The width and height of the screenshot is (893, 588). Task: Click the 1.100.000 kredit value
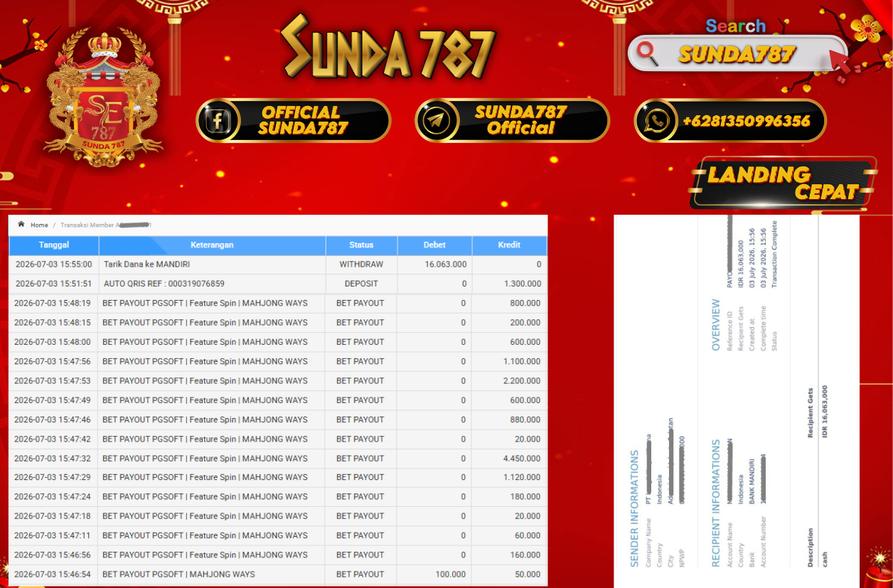point(521,361)
